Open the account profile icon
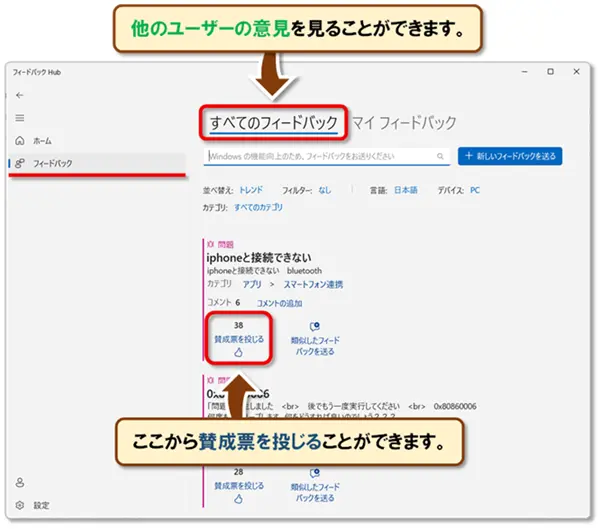 [20, 482]
